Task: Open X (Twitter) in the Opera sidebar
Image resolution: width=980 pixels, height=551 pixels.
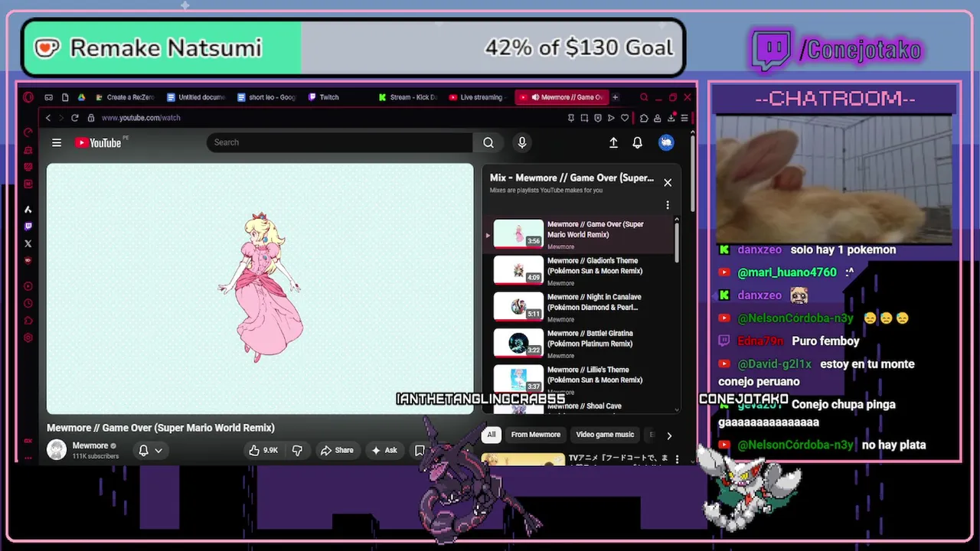Action: pos(28,243)
